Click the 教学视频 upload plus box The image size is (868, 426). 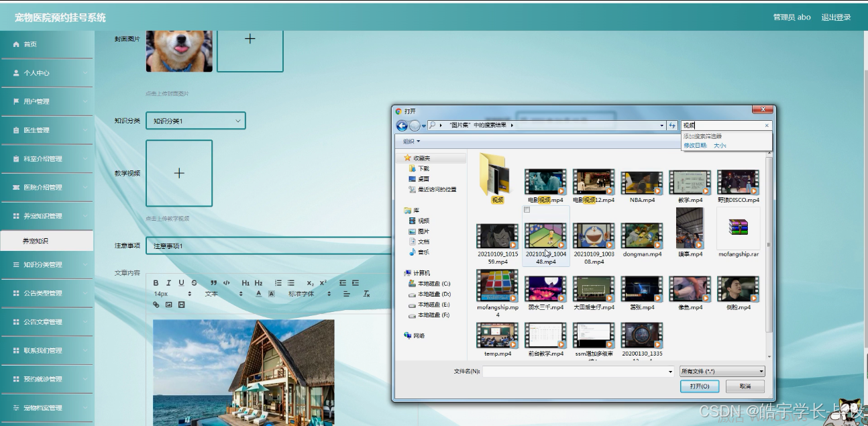(x=179, y=173)
